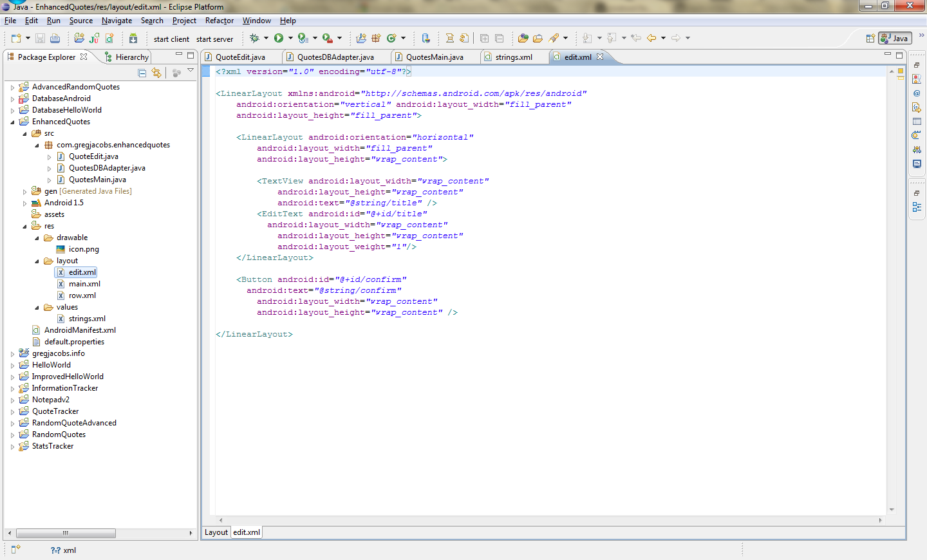Screen dimensions: 927x560
Task: Click Back navigation arrow in toolbar
Action: (x=651, y=39)
